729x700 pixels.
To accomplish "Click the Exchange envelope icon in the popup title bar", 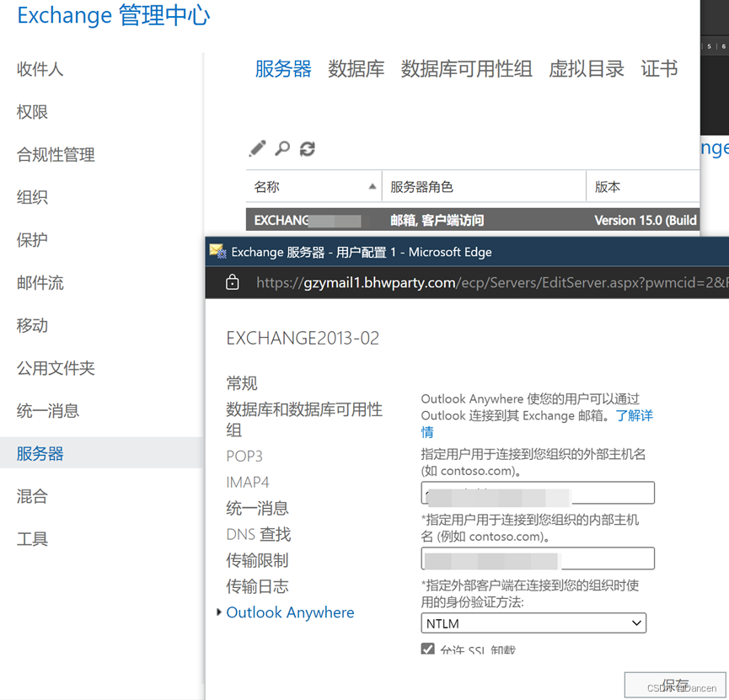I will point(217,252).
